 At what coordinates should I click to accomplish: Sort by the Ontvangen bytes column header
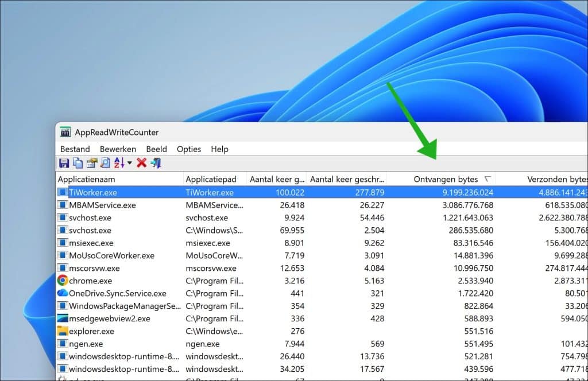tap(440, 179)
